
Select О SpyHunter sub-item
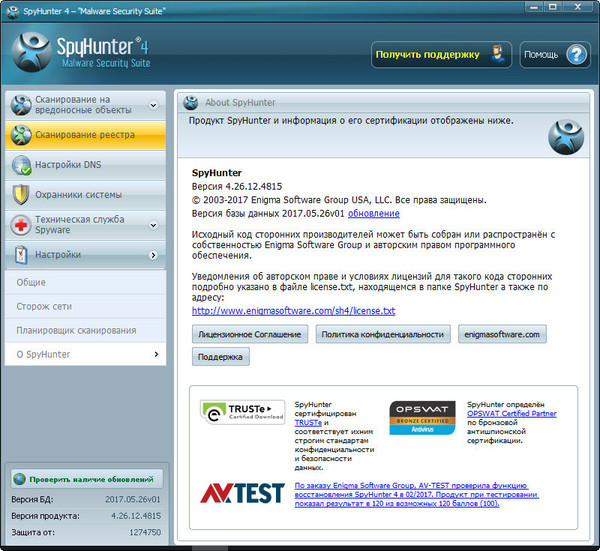coord(85,354)
